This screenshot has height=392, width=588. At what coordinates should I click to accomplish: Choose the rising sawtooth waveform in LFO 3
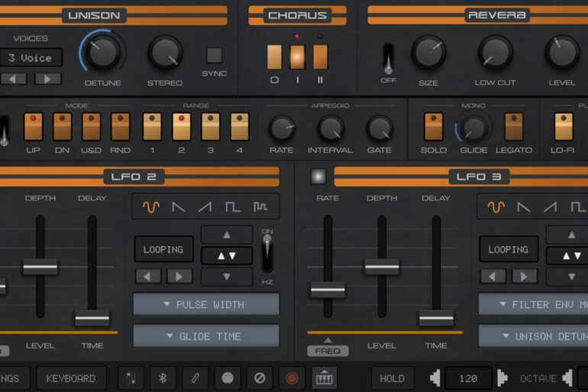coord(550,206)
